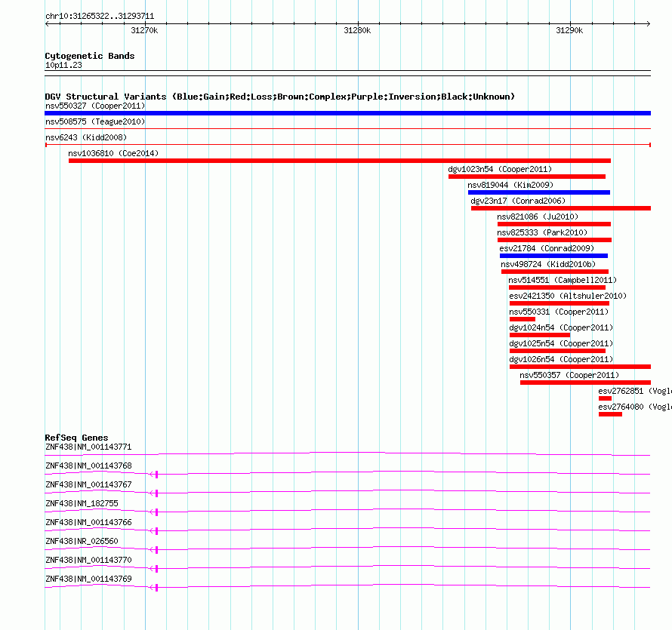The height and width of the screenshot is (630, 672).
Task: Click the left arrow of coordinate ruler
Action: 47,24
